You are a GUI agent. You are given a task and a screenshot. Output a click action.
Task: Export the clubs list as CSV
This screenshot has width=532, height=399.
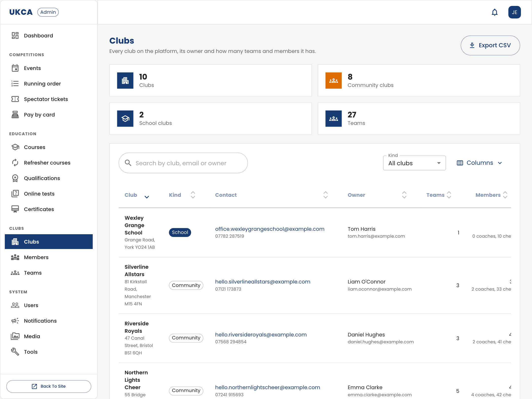click(x=490, y=45)
